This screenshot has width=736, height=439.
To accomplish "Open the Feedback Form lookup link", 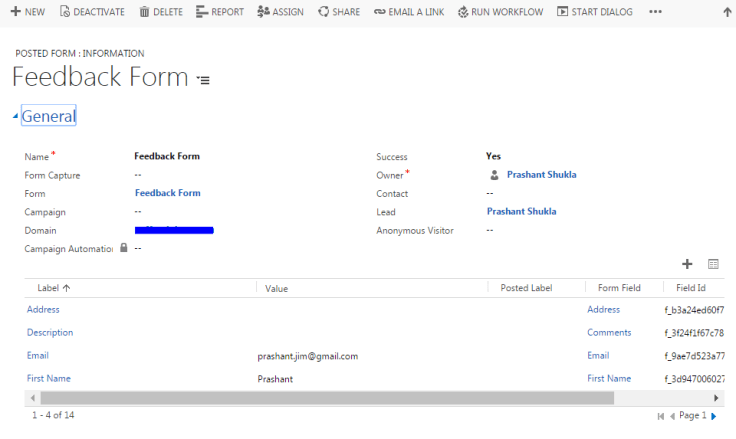I will point(167,193).
